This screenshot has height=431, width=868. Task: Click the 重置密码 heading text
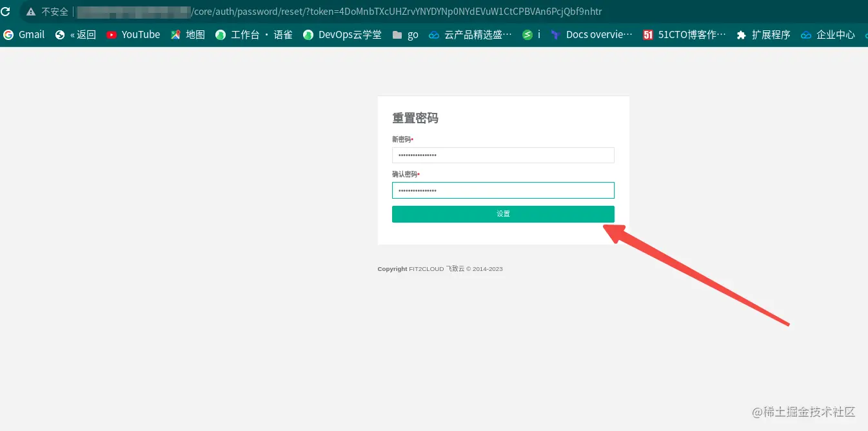(x=415, y=118)
